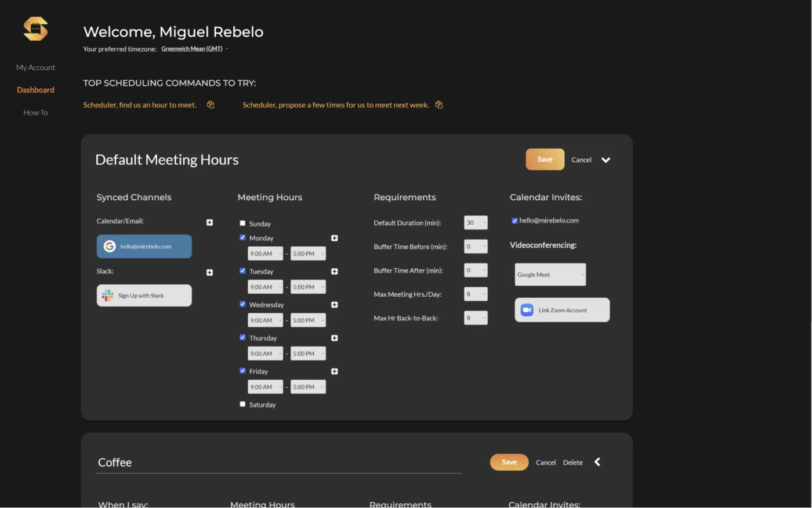Screen dimensions: 812x508
Task: Uncheck hello@mirebelo.com under Calendar Invites
Action: click(513, 220)
